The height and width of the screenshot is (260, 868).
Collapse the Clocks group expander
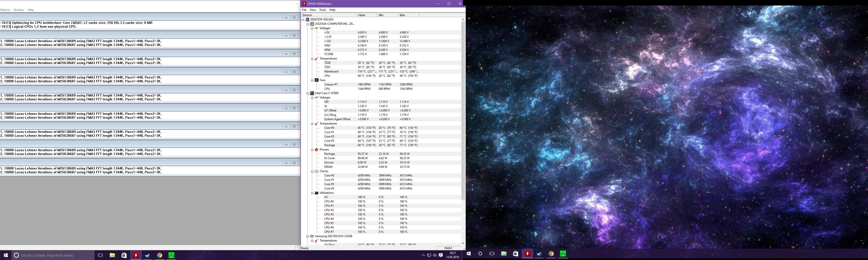click(x=312, y=171)
